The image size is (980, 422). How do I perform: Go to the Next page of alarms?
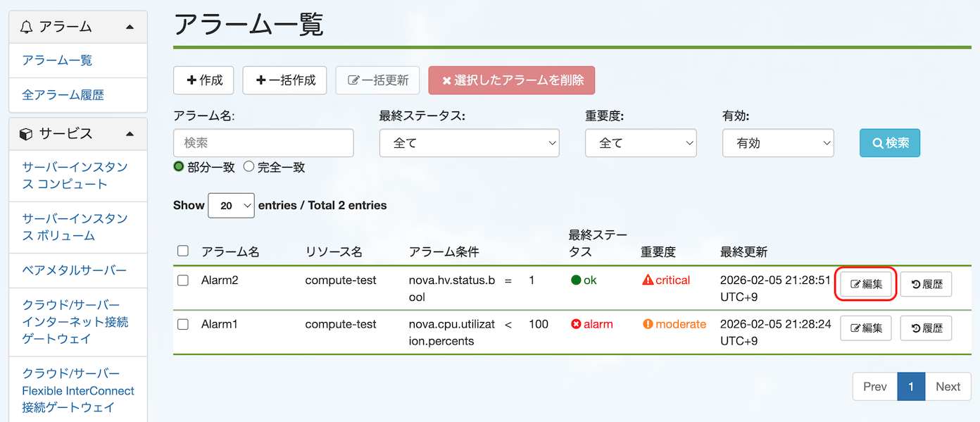click(947, 386)
